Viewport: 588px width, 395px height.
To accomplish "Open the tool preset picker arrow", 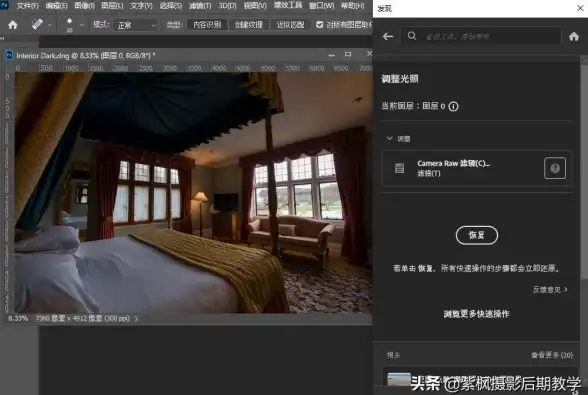I will click(x=50, y=25).
